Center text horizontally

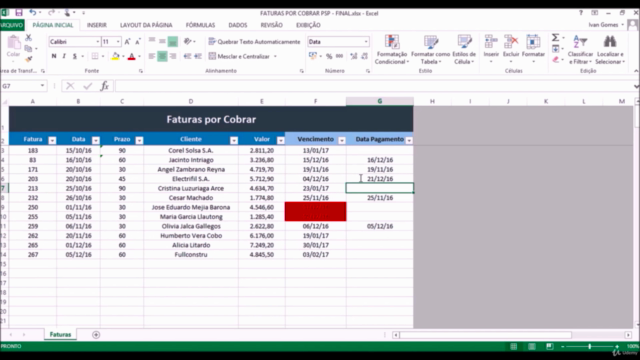click(x=162, y=56)
